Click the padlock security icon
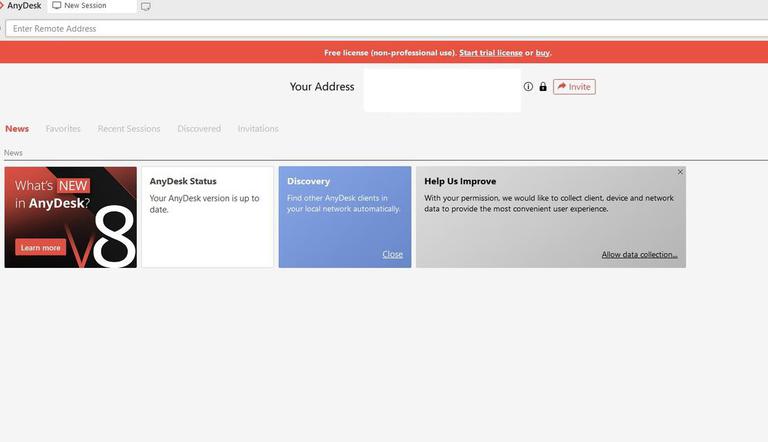The image size is (768, 442). (543, 87)
